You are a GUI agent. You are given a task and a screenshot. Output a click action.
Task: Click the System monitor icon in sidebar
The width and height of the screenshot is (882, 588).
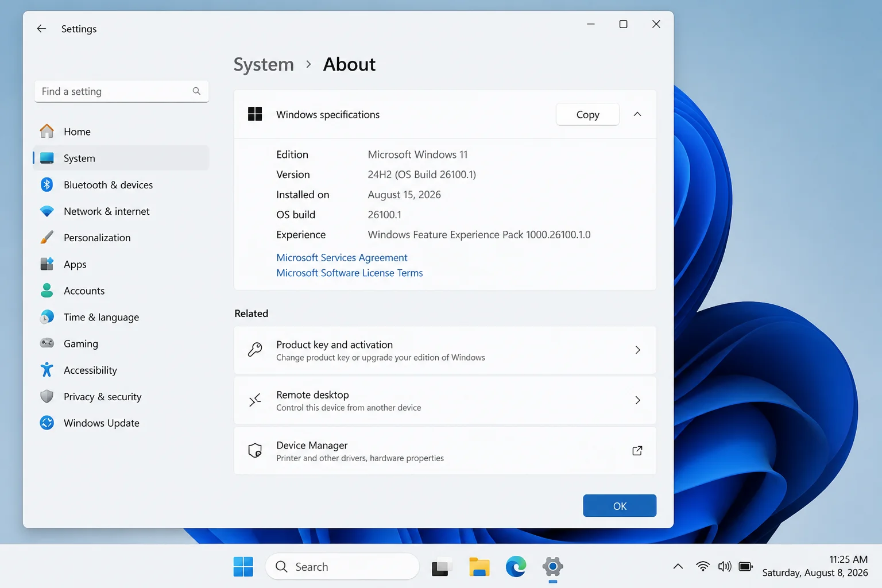pos(47,158)
